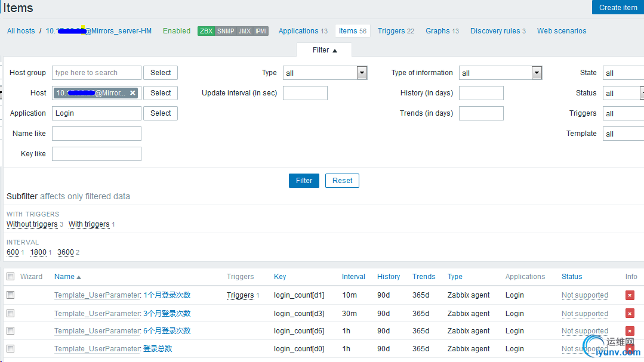Sort by History column header
Screen dimensions: 644x362
(389, 277)
